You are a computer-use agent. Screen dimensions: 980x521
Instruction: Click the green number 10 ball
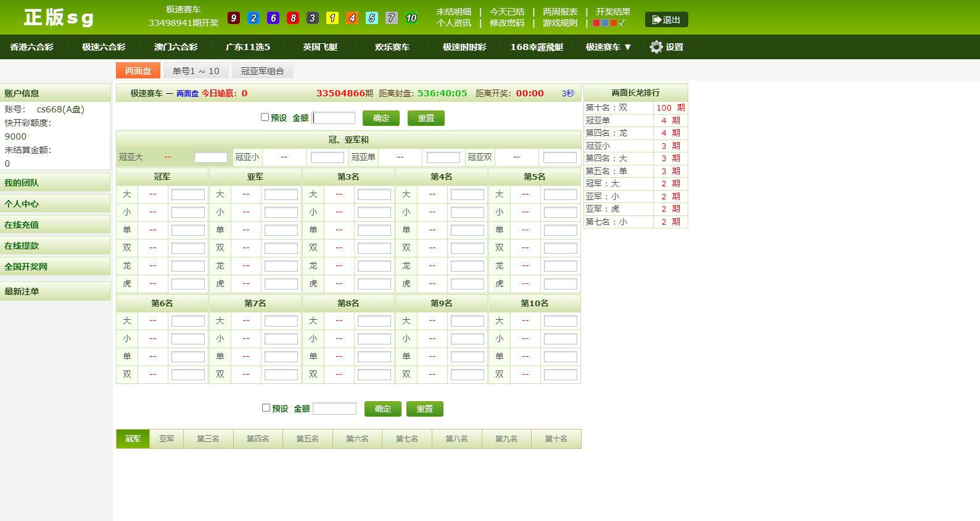(411, 18)
